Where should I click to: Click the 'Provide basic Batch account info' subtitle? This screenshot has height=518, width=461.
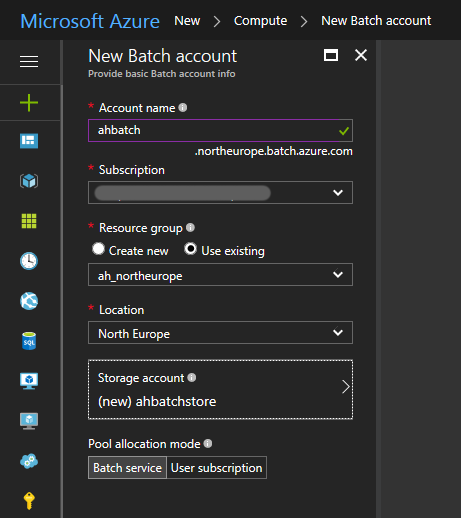pyautogui.click(x=162, y=74)
